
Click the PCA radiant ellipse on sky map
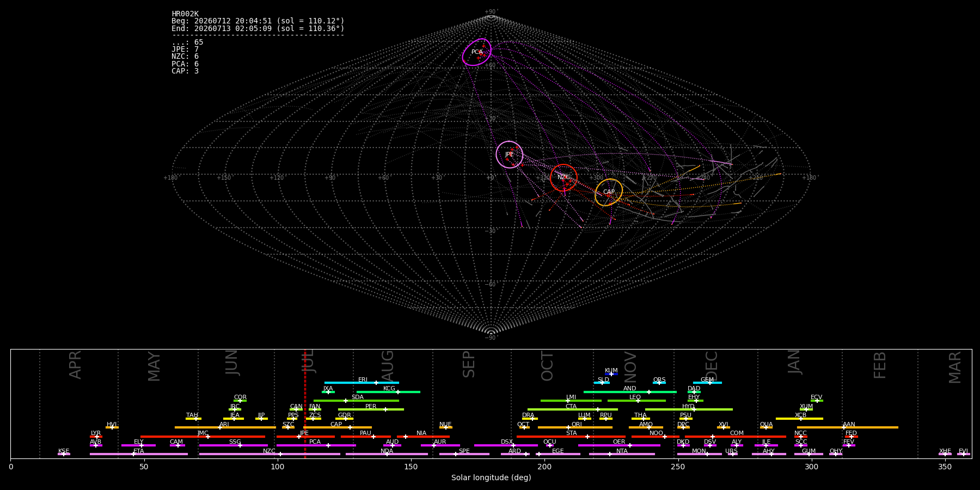click(x=477, y=52)
